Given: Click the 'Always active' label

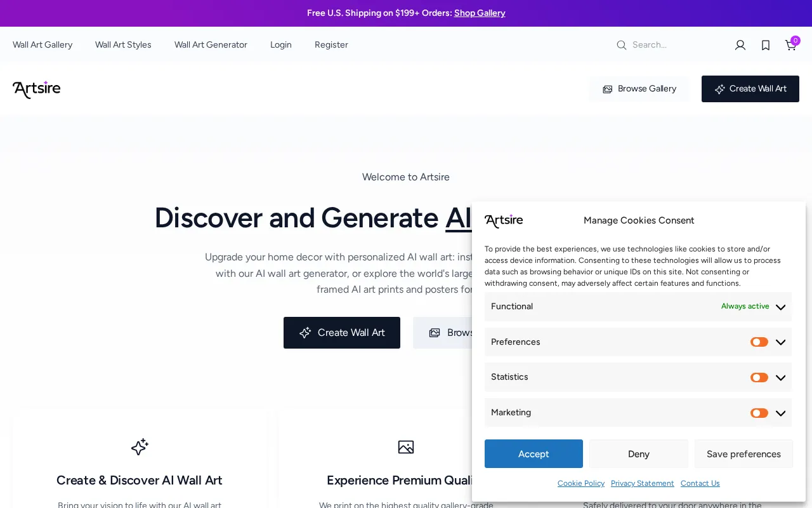Looking at the screenshot, I should tap(745, 307).
